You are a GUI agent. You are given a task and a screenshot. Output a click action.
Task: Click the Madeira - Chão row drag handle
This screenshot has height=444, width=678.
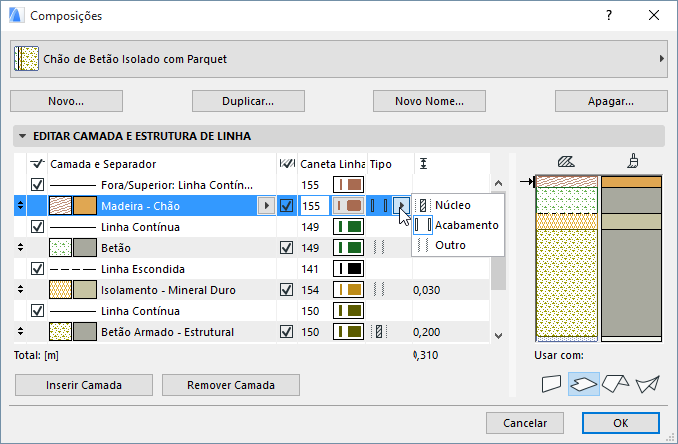(x=20, y=205)
